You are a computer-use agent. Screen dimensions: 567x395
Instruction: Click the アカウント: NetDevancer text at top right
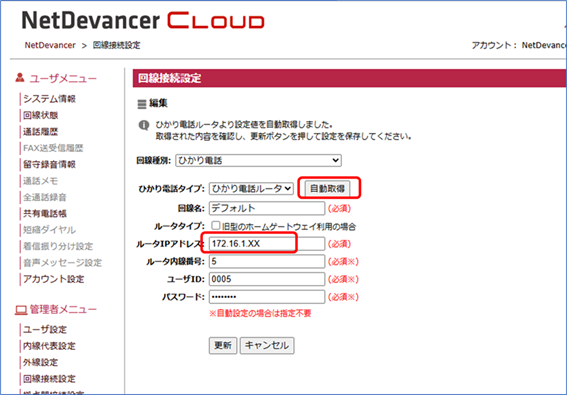pos(519,45)
